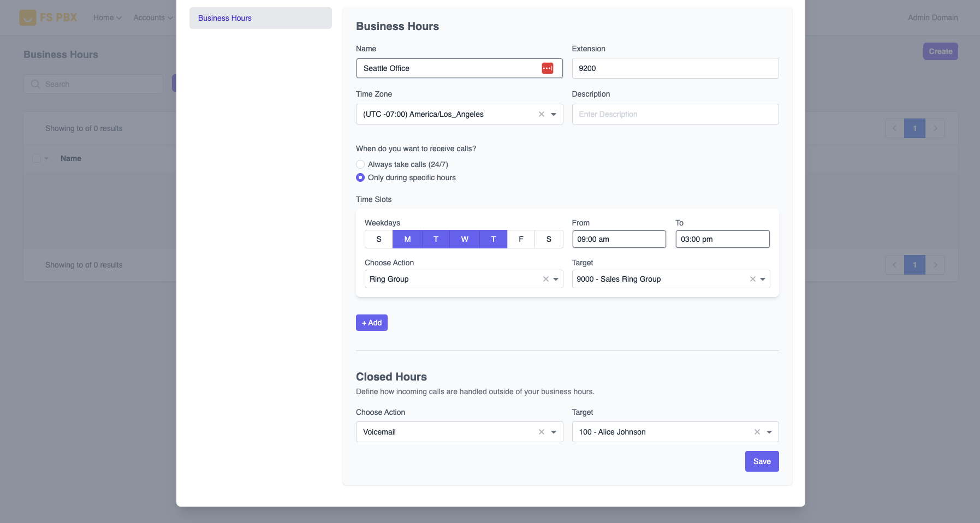Select Business Hours in the sidebar
The image size is (980, 523).
(x=225, y=18)
